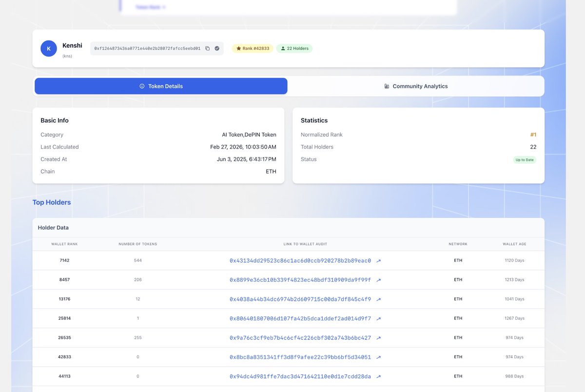
Task: Click the 1267 Days wallet age
Action: point(514,318)
